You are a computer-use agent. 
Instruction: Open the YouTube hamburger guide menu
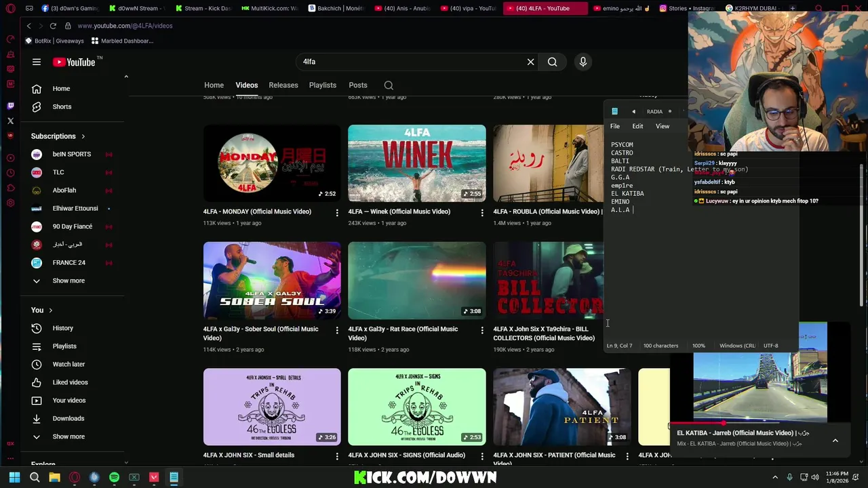point(37,62)
